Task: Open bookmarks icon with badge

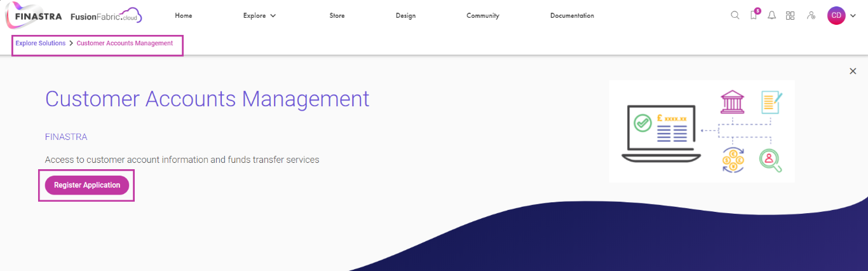Action: [x=754, y=15]
